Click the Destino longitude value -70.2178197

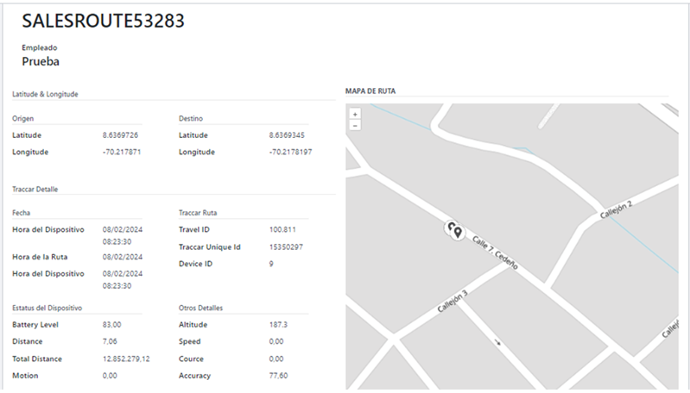(x=290, y=152)
